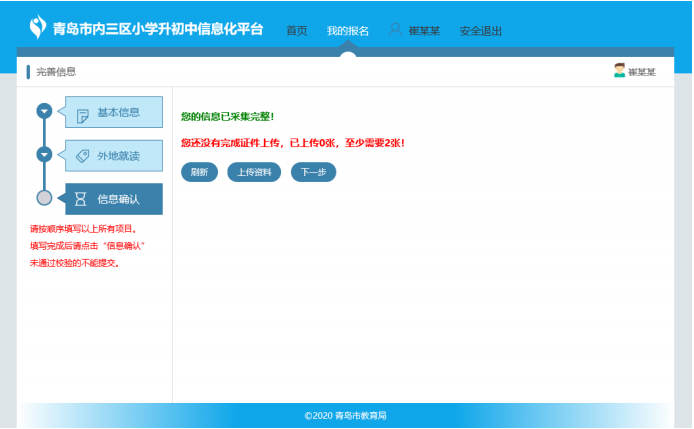This screenshot has width=694, height=429.
Task: Click the 青岛市内三区小学升初中信息化平台 title
Action: tap(158, 29)
